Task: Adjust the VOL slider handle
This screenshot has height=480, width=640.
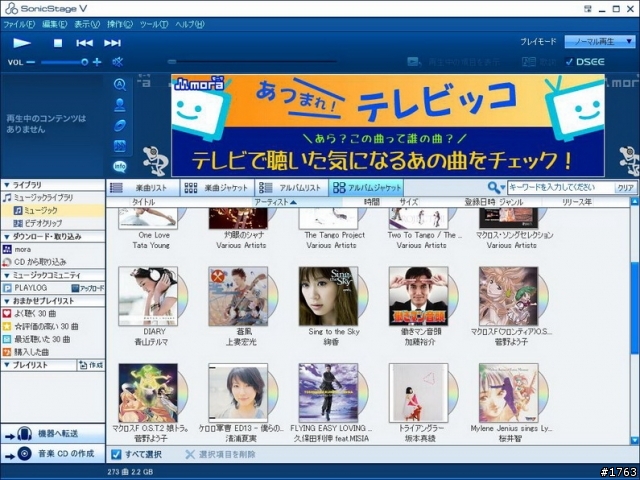Action: point(84,62)
